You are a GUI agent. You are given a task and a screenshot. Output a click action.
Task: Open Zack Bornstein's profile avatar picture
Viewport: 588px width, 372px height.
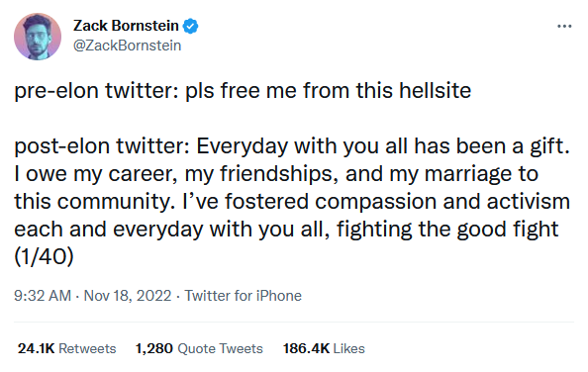pos(38,37)
